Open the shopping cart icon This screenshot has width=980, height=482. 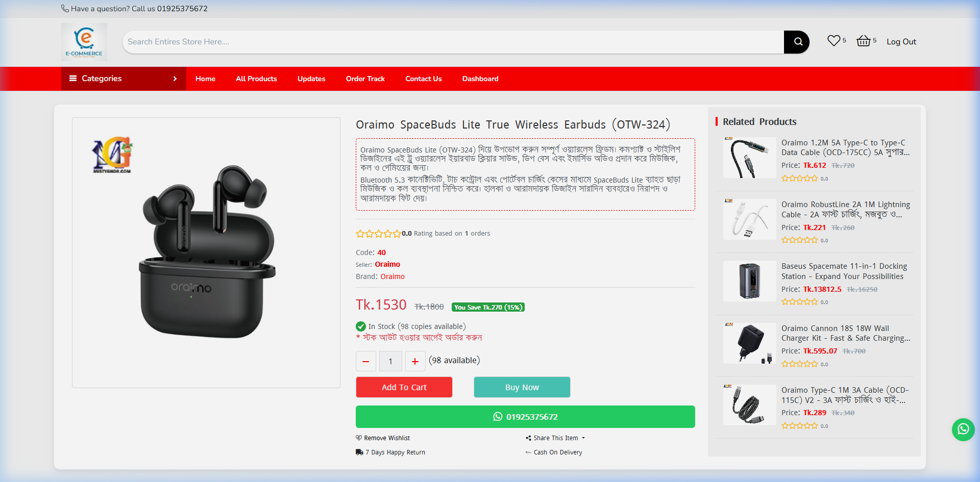(x=864, y=40)
